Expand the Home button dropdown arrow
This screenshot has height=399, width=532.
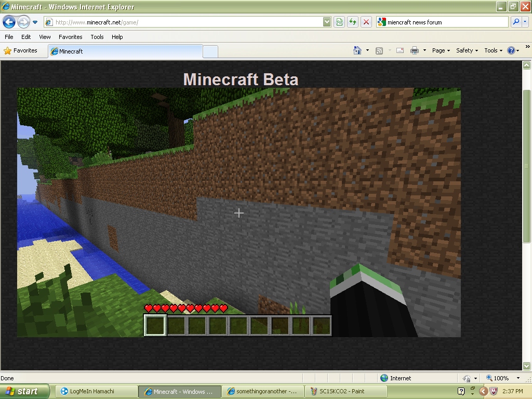(x=367, y=50)
